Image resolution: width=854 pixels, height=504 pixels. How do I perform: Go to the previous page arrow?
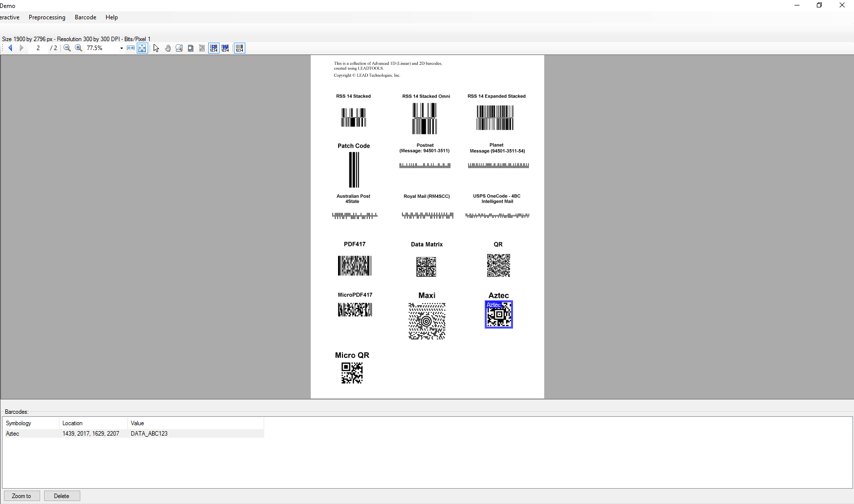(10, 48)
